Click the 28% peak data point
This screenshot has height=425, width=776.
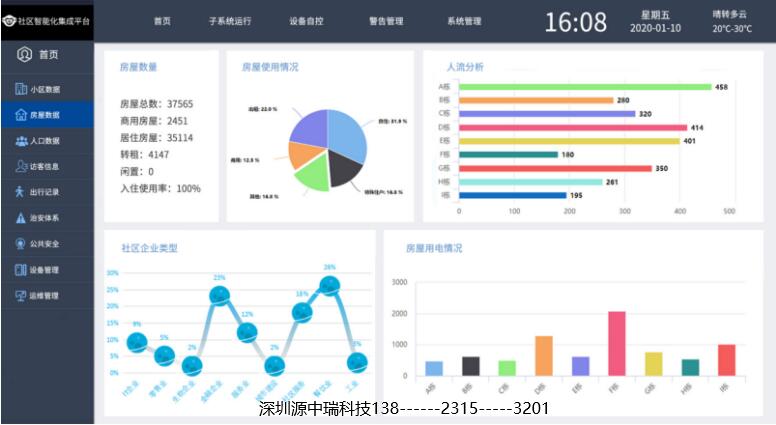pos(330,285)
